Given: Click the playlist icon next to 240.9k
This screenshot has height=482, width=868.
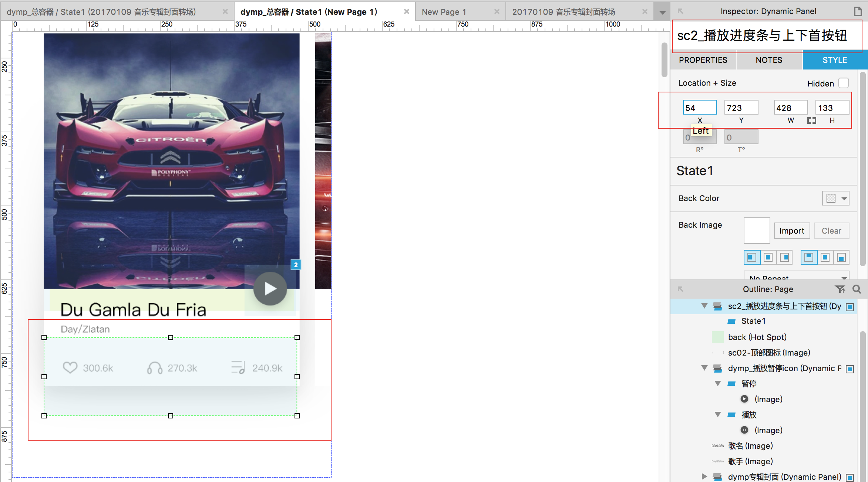Looking at the screenshot, I should point(238,368).
